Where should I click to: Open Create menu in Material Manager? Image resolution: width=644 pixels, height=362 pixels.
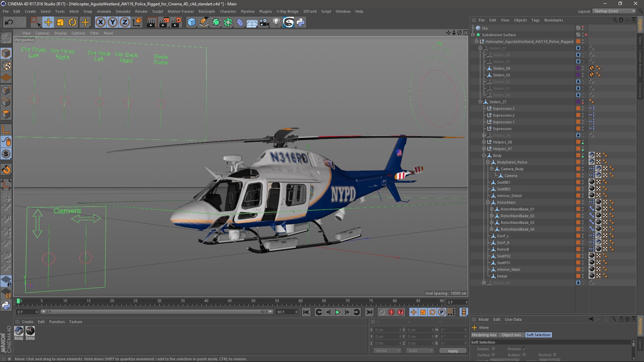click(x=28, y=322)
